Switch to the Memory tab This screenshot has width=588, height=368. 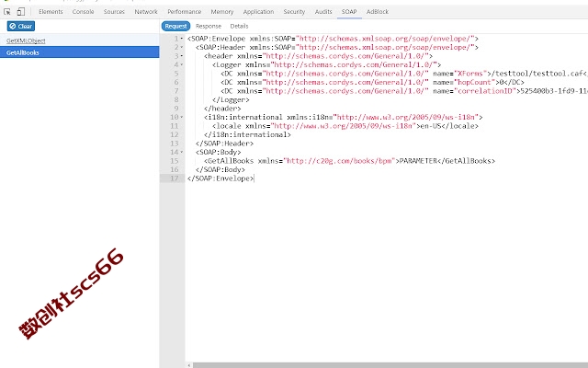pos(222,12)
